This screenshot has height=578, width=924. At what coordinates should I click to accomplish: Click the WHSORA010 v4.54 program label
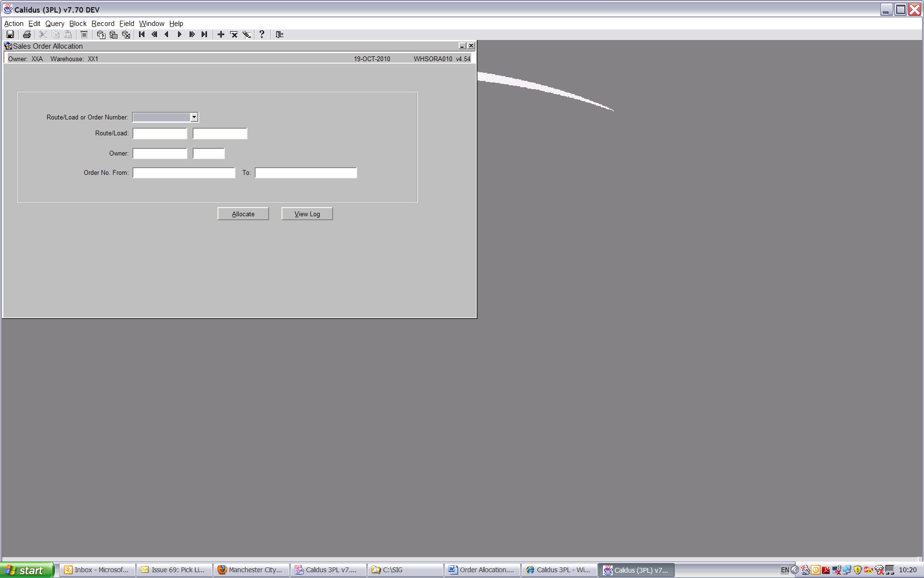(x=442, y=59)
